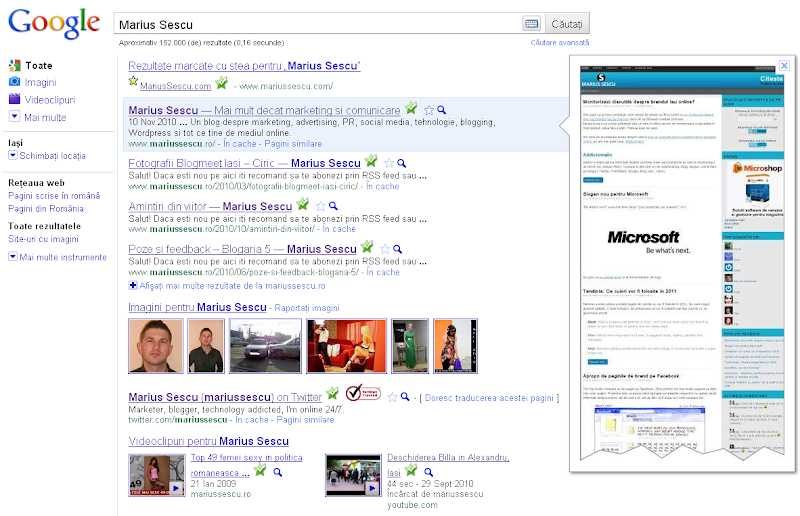Play Top 49 femei sexy video thumbnail
This screenshot has height=516, width=800.
tap(157, 475)
